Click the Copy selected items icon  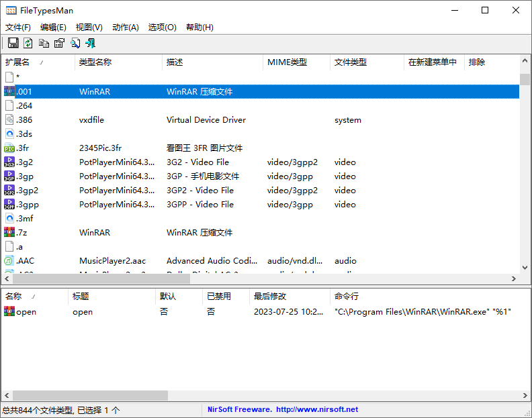coord(44,44)
